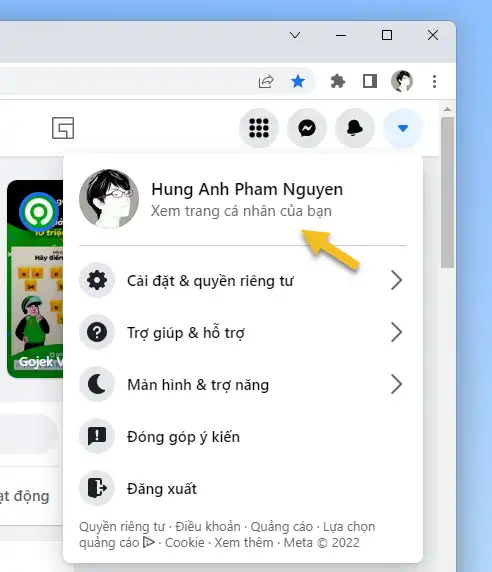Click the question mark help icon
492x572 pixels.
coord(97,332)
